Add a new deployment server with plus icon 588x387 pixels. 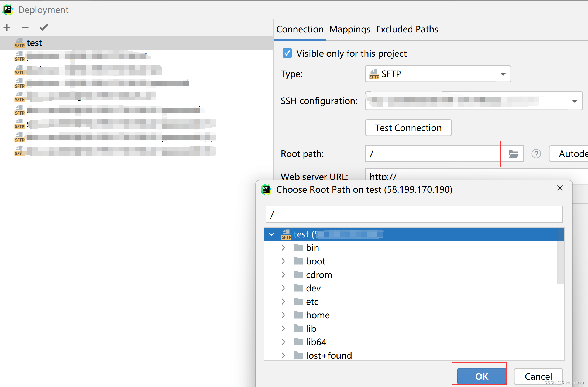(x=7, y=27)
